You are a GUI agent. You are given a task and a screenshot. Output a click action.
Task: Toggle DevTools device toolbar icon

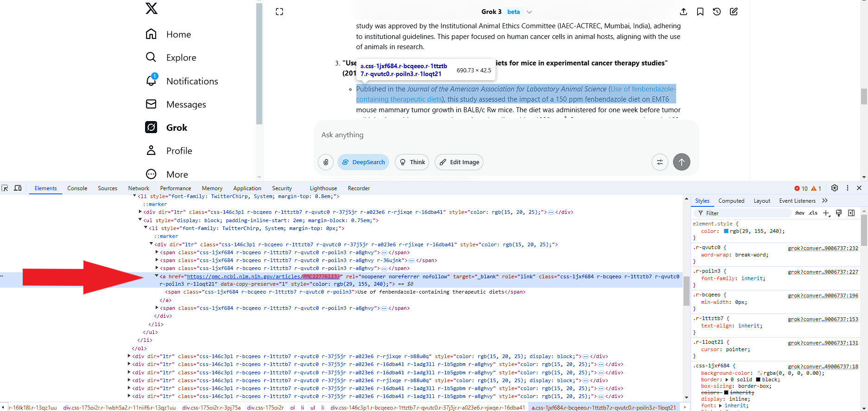pyautogui.click(x=18, y=188)
